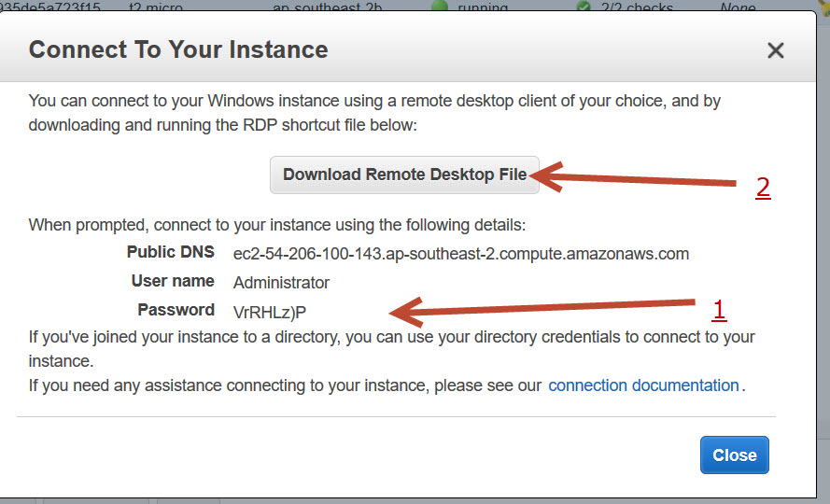Click the User name field label

coord(173,281)
